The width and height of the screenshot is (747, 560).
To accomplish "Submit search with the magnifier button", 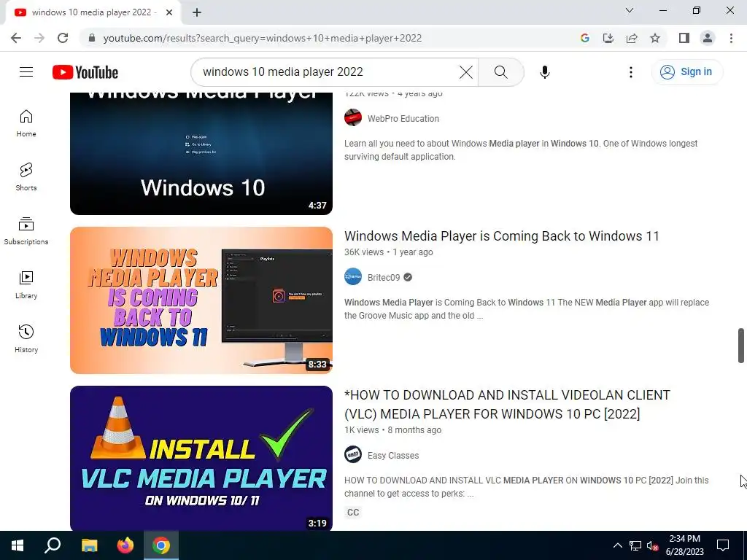I will 500,72.
